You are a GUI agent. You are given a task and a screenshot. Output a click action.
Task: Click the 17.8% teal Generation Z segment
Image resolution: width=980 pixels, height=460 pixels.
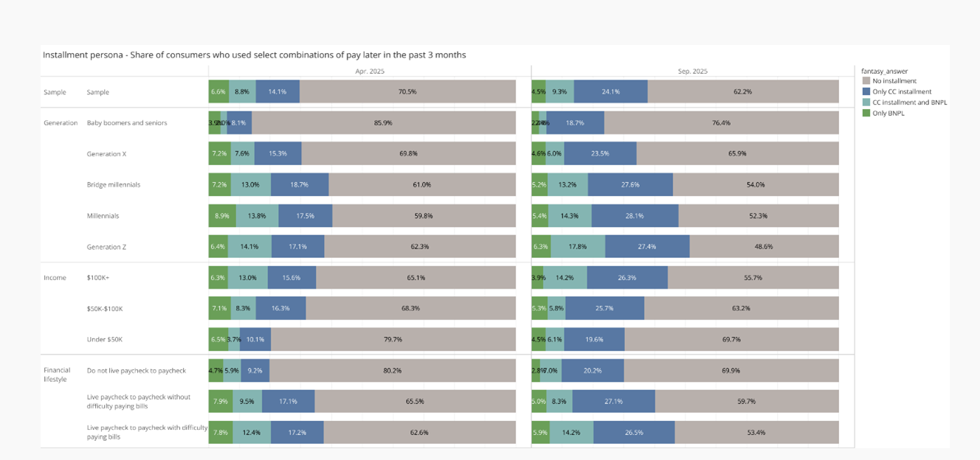pos(578,247)
